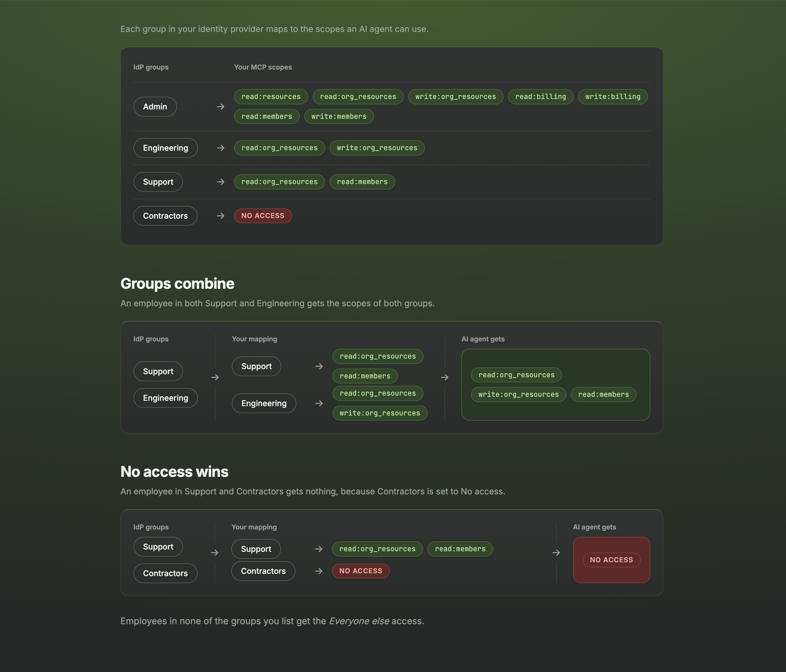Click the arrow beside Contractors in the MCP scopes table
Viewport: 786px width, 672px height.
click(x=221, y=216)
